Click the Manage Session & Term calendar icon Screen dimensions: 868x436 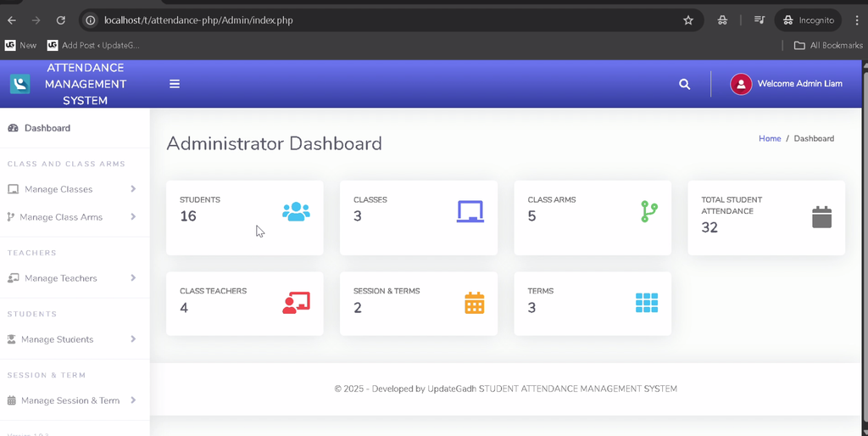tap(11, 400)
